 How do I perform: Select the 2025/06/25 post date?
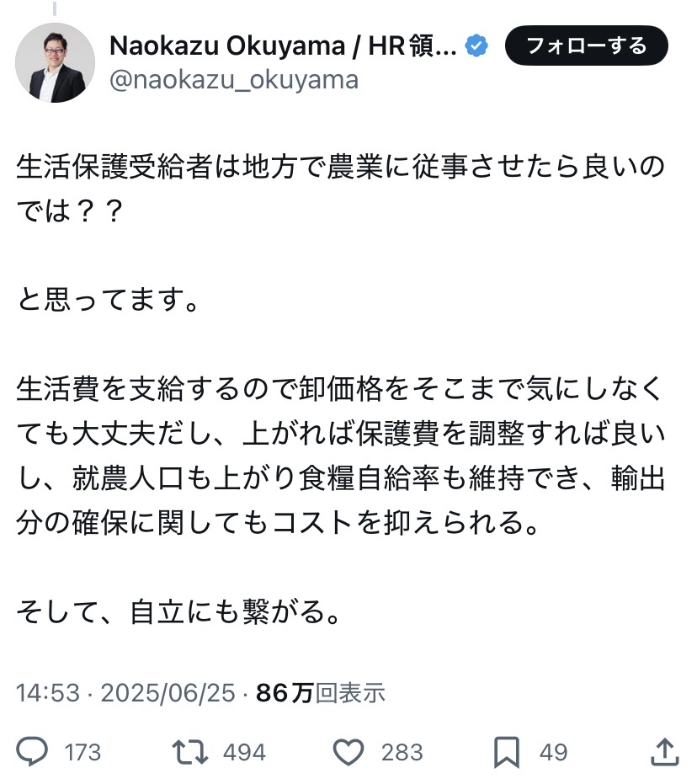pos(166,692)
